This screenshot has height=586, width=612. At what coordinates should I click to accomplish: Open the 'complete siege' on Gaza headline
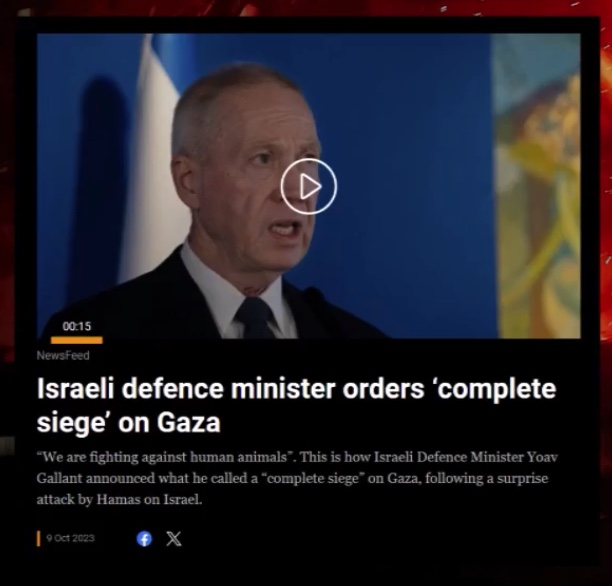296,405
